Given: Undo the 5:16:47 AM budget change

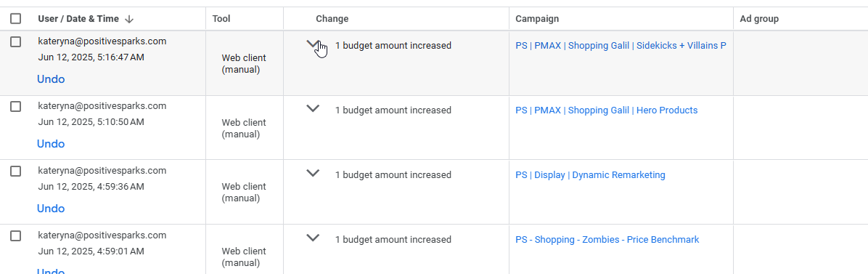Looking at the screenshot, I should [51, 79].
